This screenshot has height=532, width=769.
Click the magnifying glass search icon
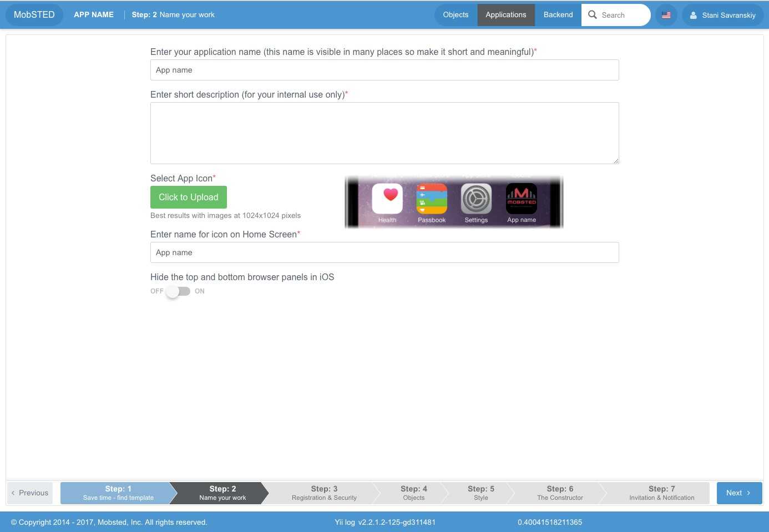(x=593, y=15)
